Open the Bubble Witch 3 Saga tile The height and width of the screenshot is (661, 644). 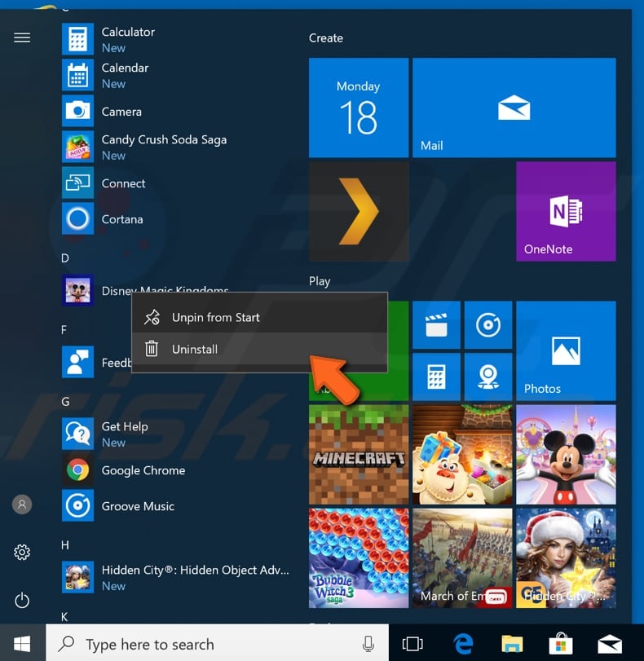[x=359, y=558]
